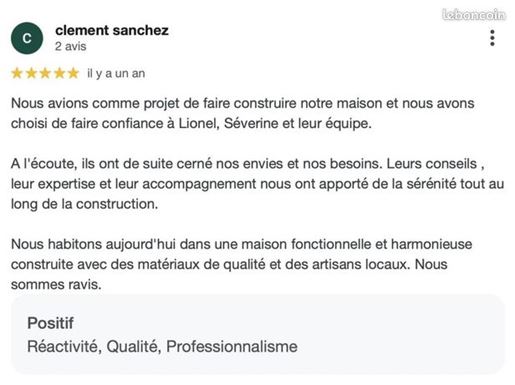Open the three-dot options menu
Viewport: 515px width, 385px height.
(x=492, y=38)
